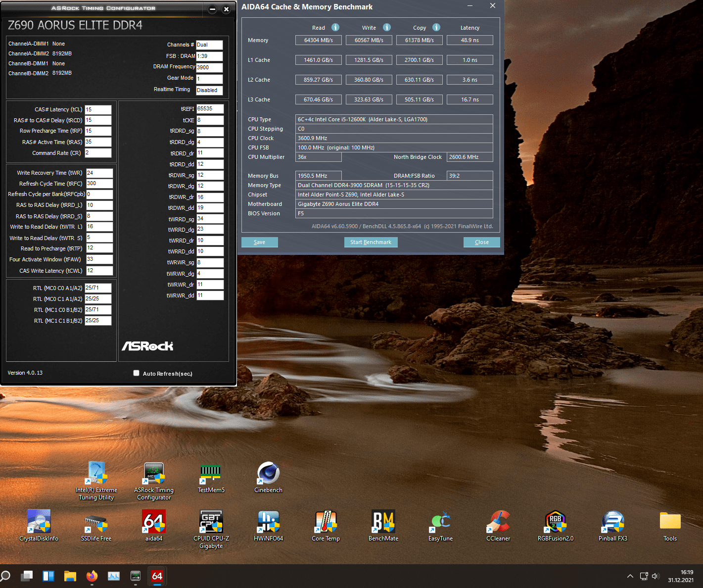Click the tWRRD_sg value field
703x588 pixels.
[210, 219]
